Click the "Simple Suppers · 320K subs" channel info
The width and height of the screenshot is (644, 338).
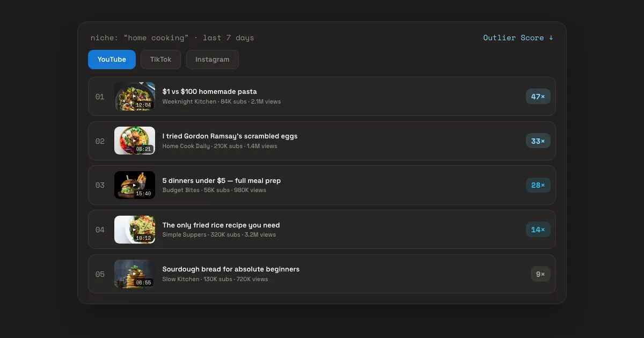point(201,234)
